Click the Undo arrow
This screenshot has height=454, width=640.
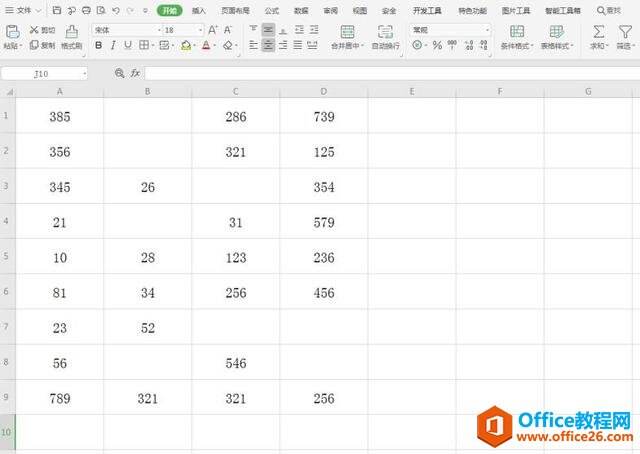(116, 10)
